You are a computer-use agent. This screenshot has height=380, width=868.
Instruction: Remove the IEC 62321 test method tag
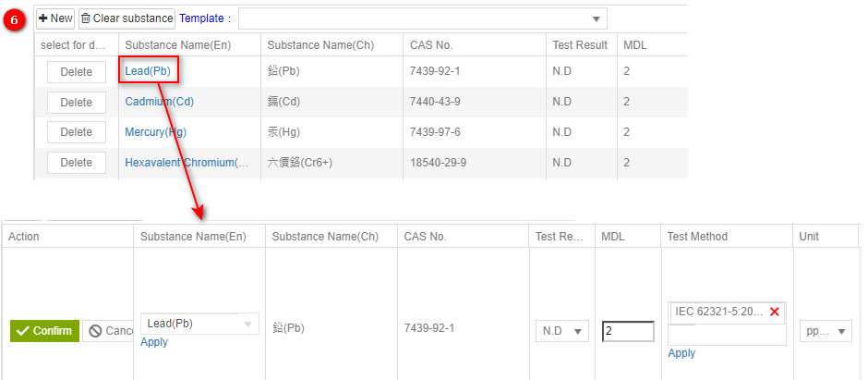point(774,312)
